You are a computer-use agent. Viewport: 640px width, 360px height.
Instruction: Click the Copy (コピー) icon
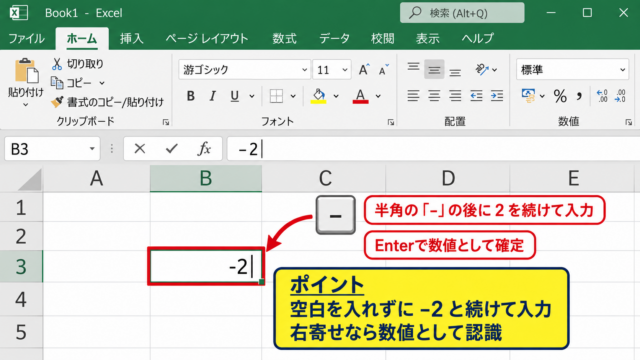click(x=57, y=83)
